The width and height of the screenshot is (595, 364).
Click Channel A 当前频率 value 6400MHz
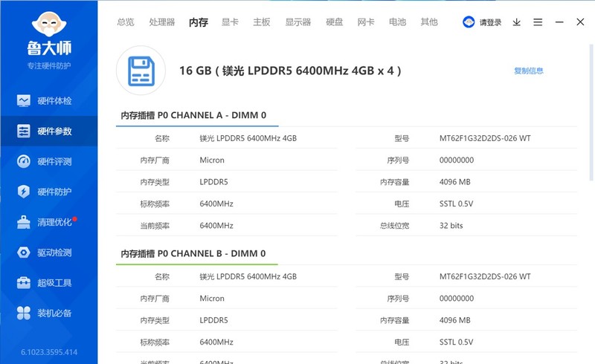(x=216, y=226)
